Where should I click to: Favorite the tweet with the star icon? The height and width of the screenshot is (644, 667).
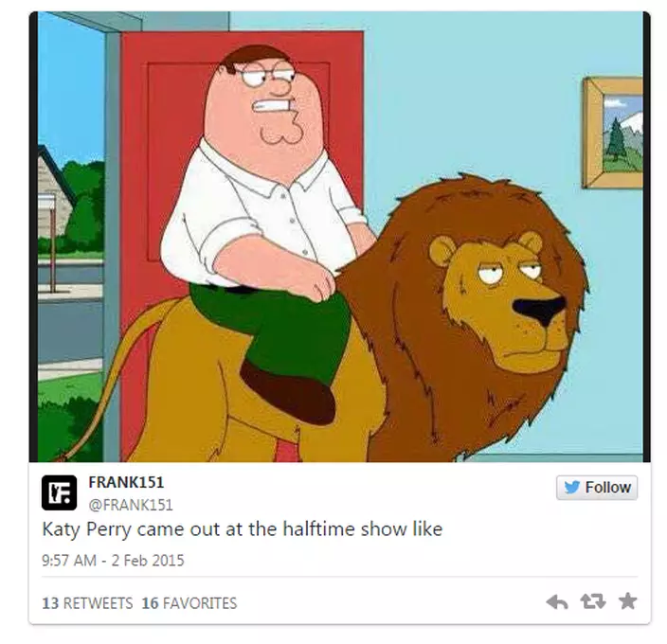tap(627, 601)
